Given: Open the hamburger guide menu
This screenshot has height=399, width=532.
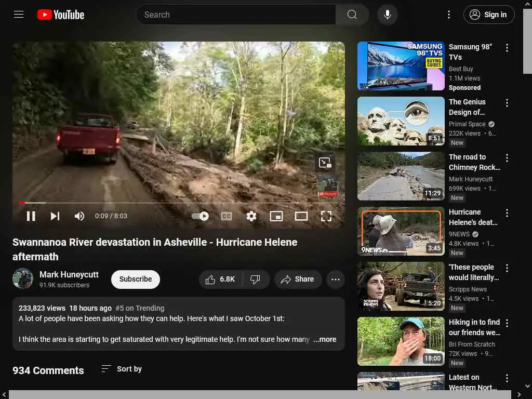Looking at the screenshot, I should 19,15.
